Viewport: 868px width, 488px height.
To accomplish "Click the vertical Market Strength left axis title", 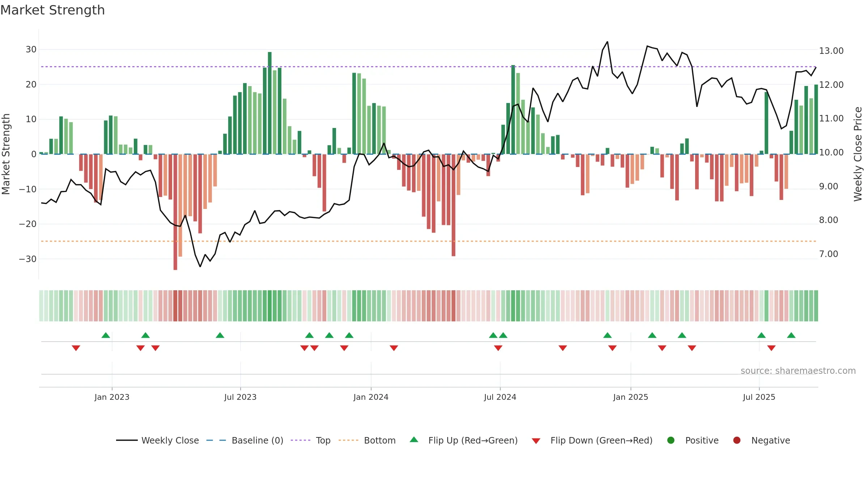I will click(6, 154).
